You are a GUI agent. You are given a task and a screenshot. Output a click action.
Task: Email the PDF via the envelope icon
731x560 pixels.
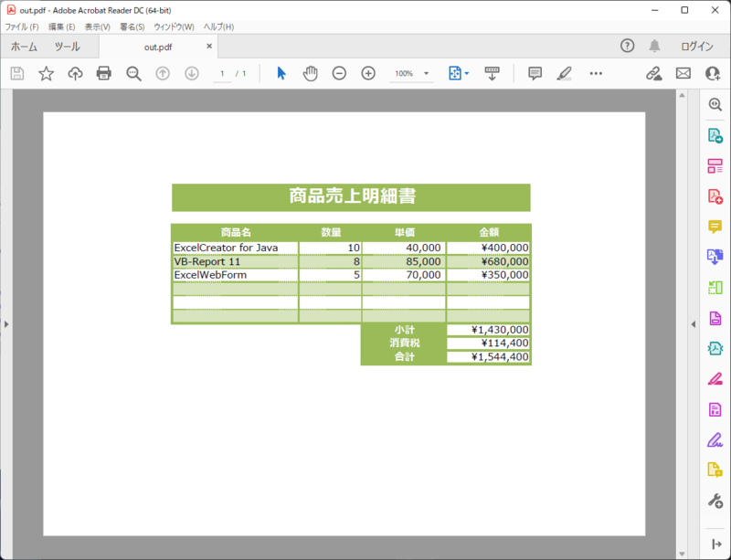click(683, 73)
